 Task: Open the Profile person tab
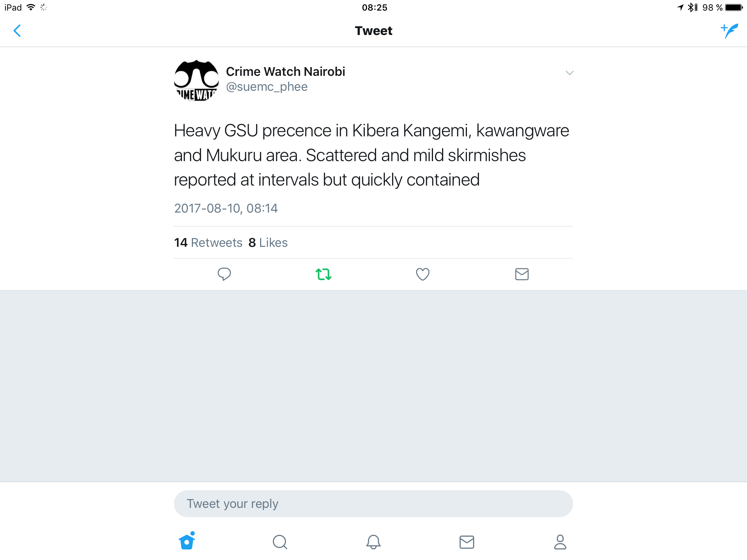[560, 542]
